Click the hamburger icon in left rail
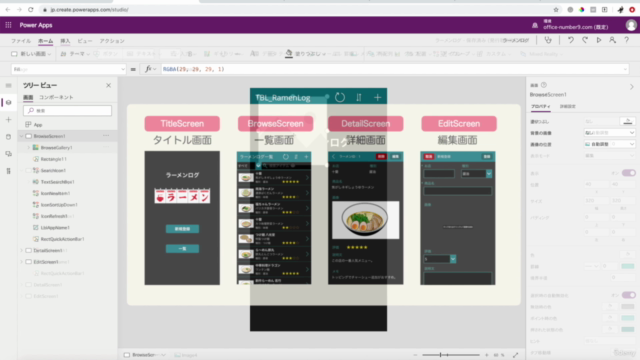640x360 pixels. [9, 85]
